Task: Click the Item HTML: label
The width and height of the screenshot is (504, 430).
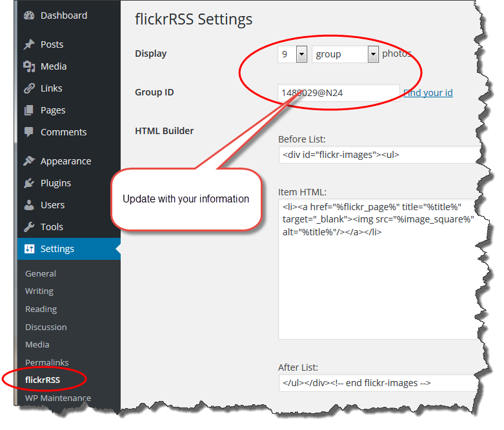Action: click(x=302, y=192)
